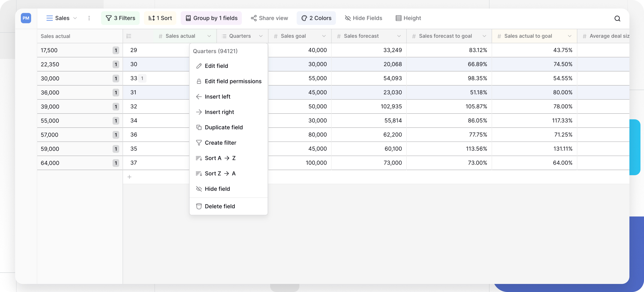This screenshot has height=292, width=644.
Task: Choose Sort A → Z menu entry
Action: tap(220, 158)
